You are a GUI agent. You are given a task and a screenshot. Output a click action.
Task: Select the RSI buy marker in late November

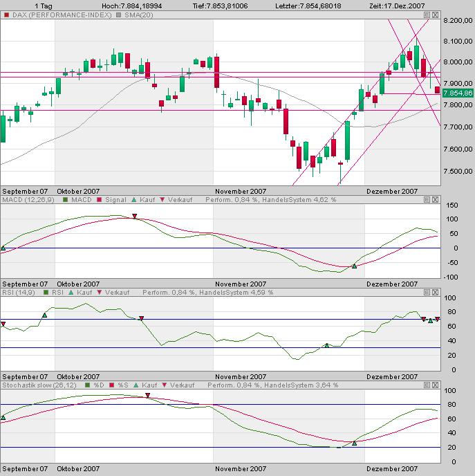click(x=326, y=345)
